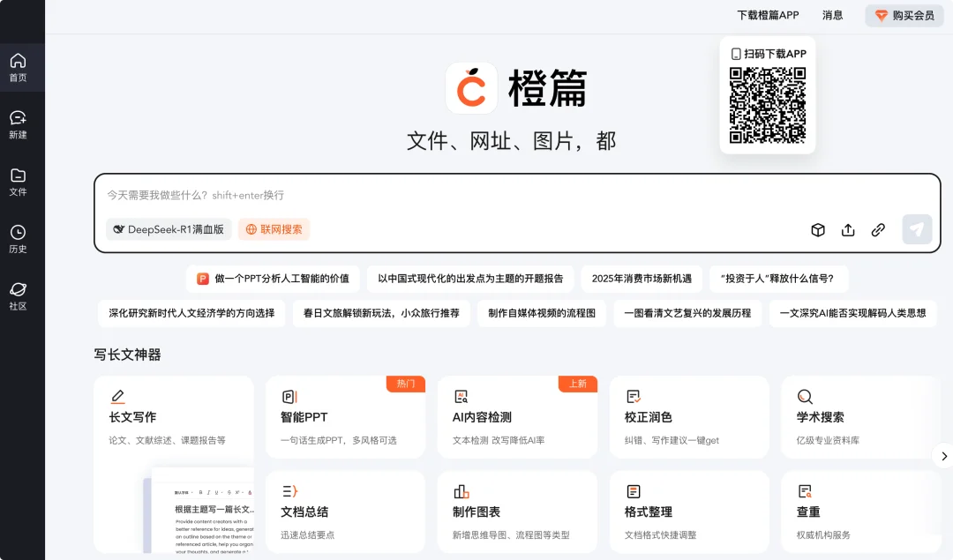Click the orange 橙篇 logo icon
Viewport: 953px width, 560px height.
pos(471,88)
